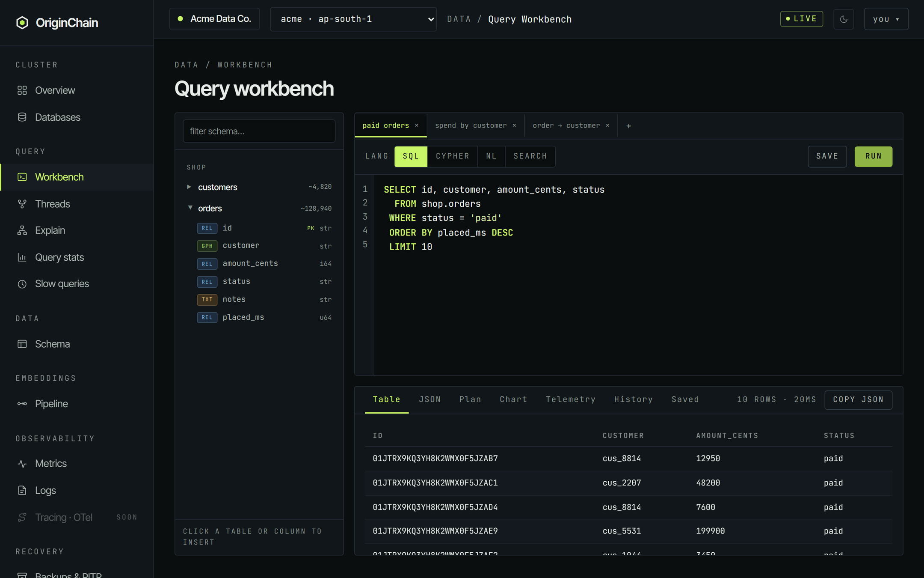
Task: Toggle dark mode with moon icon
Action: point(844,19)
